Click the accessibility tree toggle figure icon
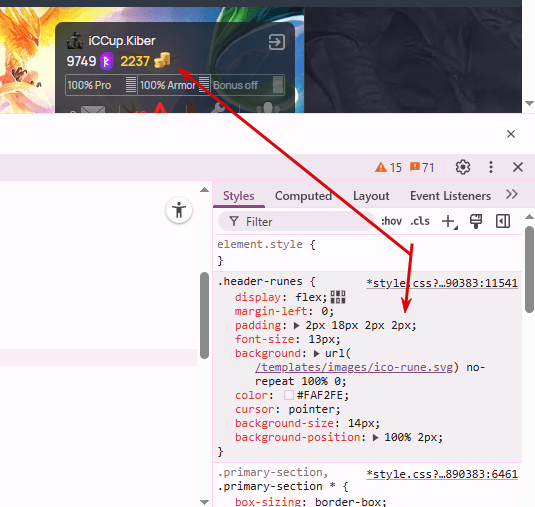 point(179,210)
